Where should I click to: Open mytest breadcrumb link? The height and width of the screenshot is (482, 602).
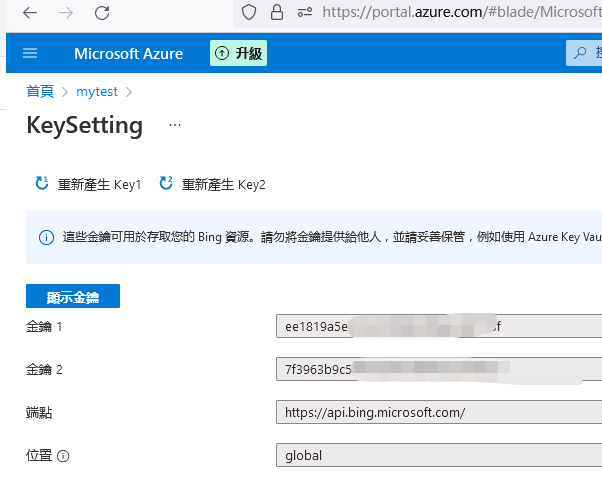[97, 92]
